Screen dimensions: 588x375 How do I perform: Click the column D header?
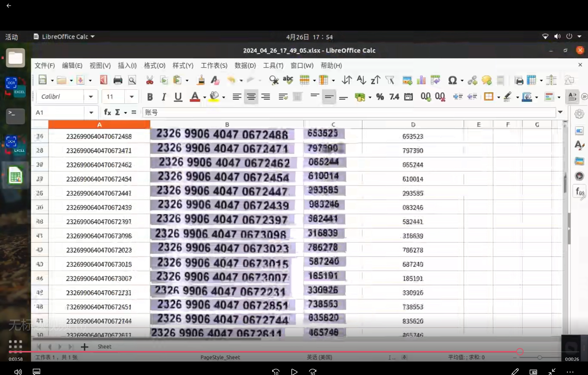[x=413, y=125]
